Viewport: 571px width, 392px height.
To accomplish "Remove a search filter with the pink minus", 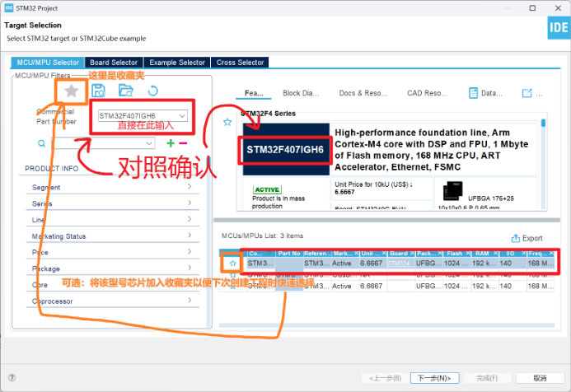I will pyautogui.click(x=183, y=143).
